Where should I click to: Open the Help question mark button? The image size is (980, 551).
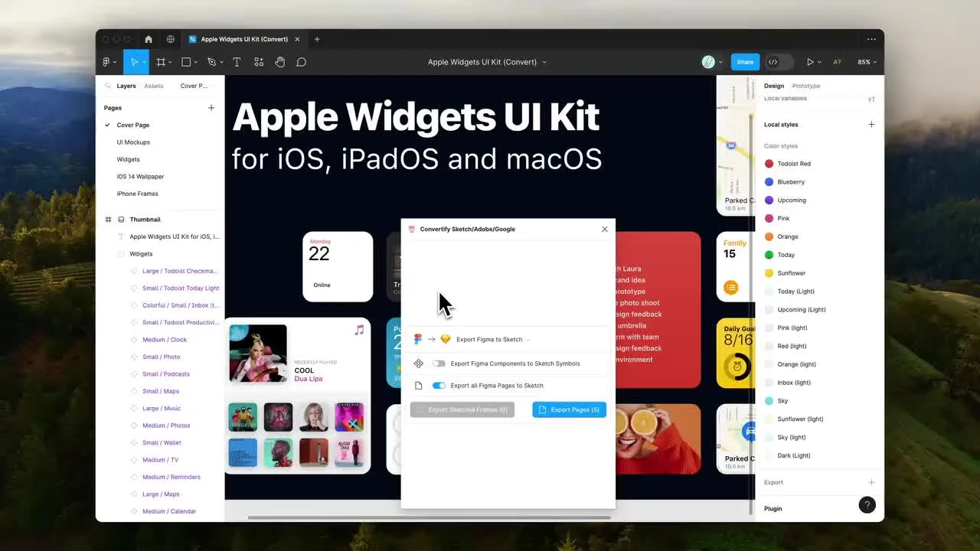point(867,505)
